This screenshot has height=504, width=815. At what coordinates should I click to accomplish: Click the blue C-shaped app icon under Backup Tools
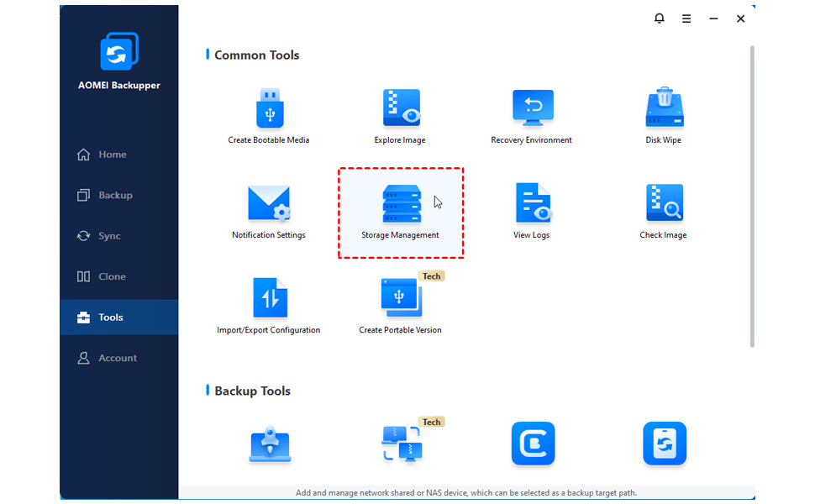(533, 444)
